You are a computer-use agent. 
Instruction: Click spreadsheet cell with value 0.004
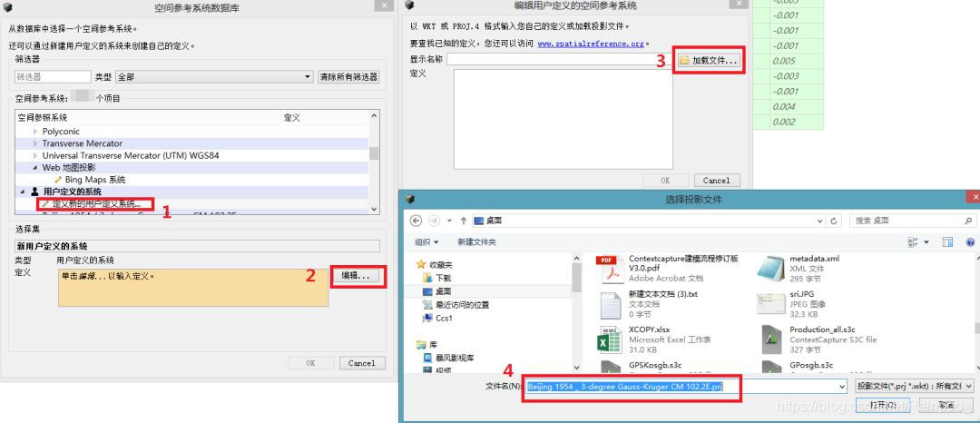(x=797, y=107)
